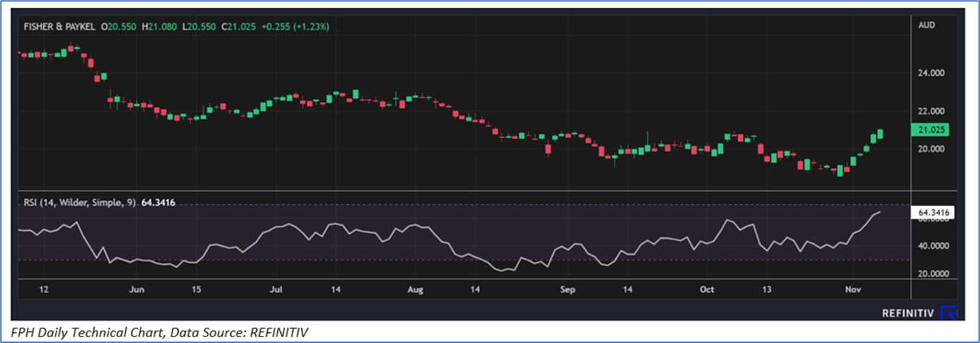980x343 pixels.
Task: Click the low value L20.550
Action: [x=198, y=26]
